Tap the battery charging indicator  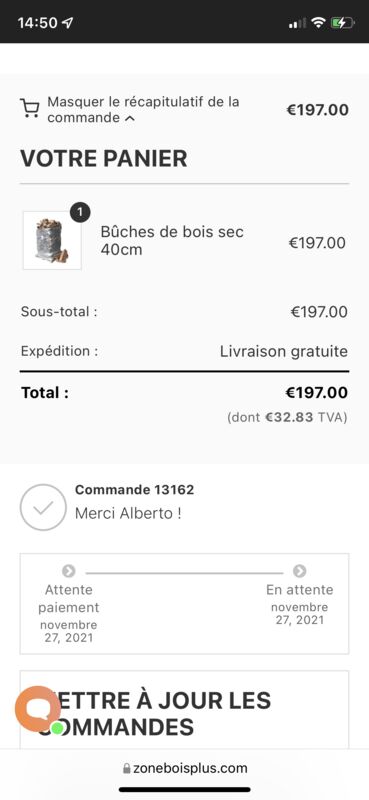[341, 22]
